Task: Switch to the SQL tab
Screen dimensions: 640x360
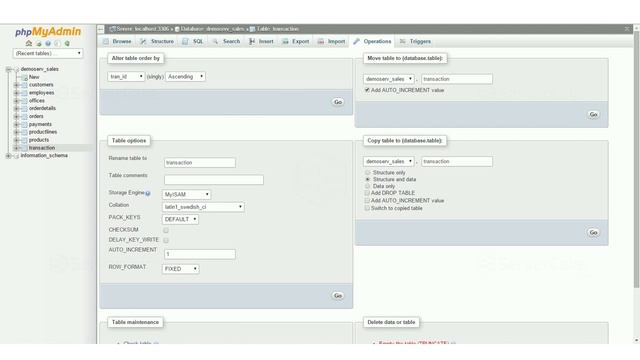Action: click(x=193, y=42)
